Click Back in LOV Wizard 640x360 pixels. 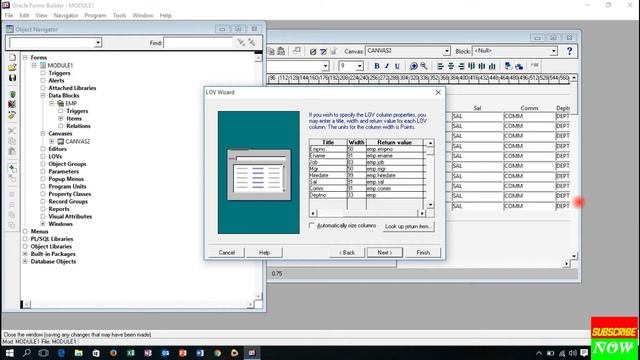(x=347, y=253)
